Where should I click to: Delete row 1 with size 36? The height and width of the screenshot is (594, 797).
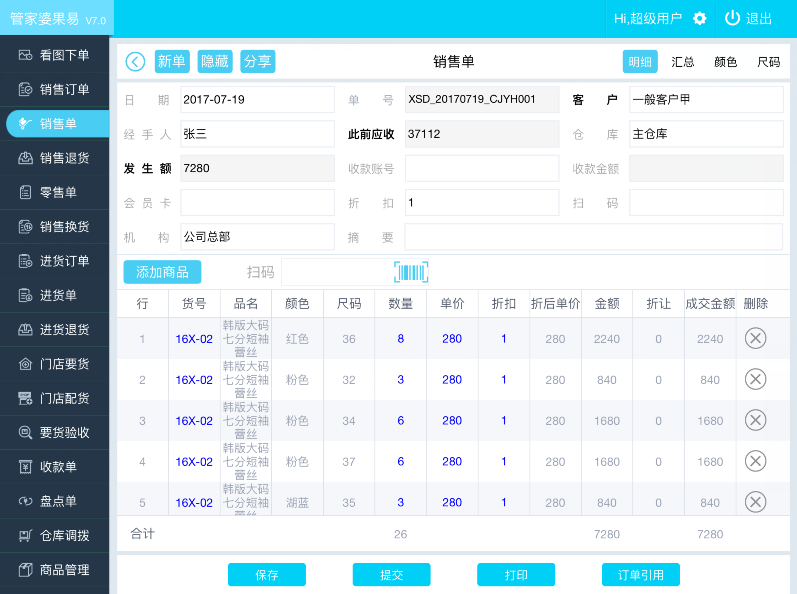pyautogui.click(x=755, y=338)
